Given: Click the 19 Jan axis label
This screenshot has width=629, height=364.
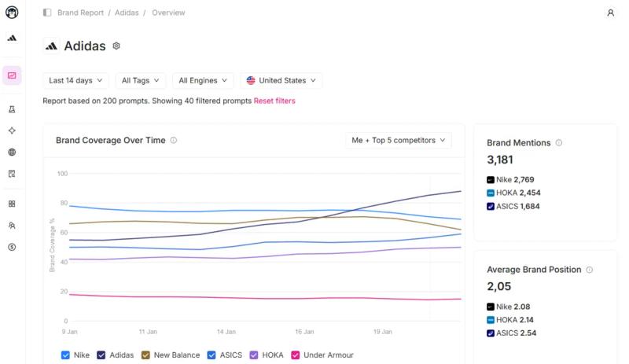Looking at the screenshot, I should tap(383, 332).
